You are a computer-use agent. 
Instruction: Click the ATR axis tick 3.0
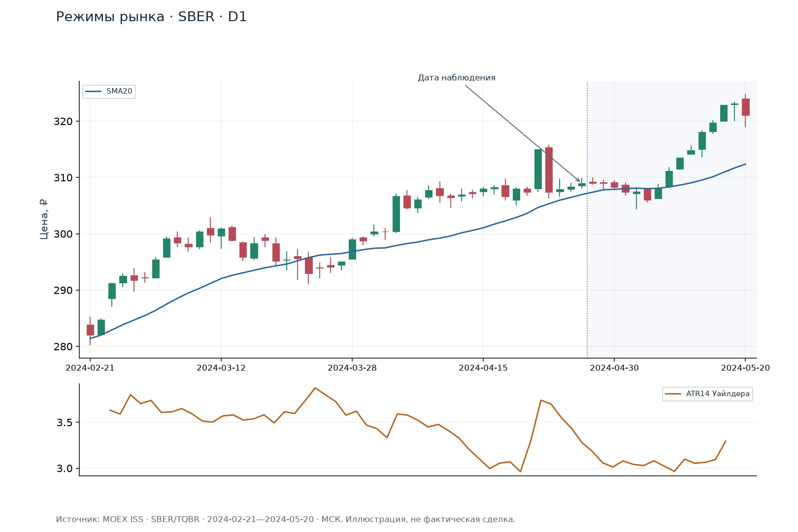pyautogui.click(x=65, y=469)
